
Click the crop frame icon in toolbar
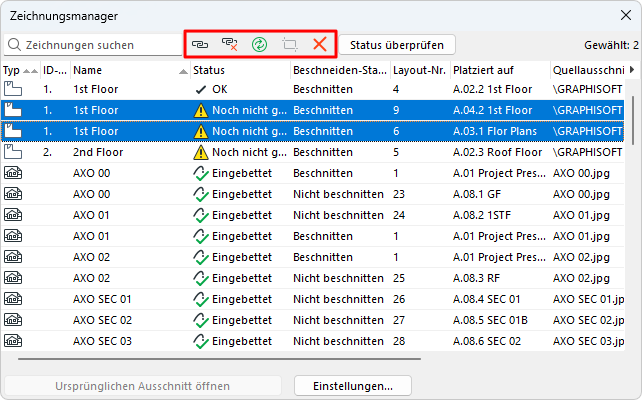point(290,45)
